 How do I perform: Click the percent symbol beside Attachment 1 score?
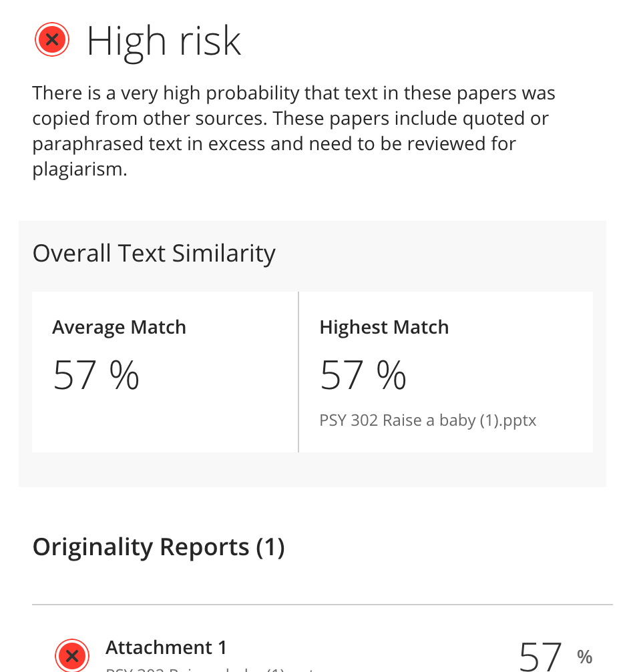(584, 657)
